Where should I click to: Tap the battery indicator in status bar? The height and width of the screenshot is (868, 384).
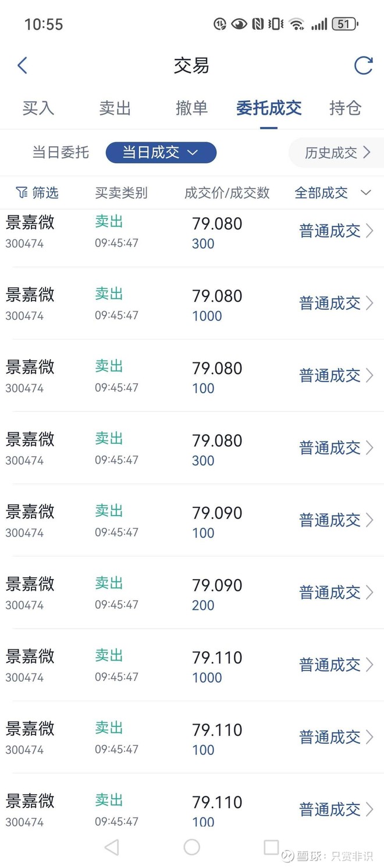click(345, 24)
